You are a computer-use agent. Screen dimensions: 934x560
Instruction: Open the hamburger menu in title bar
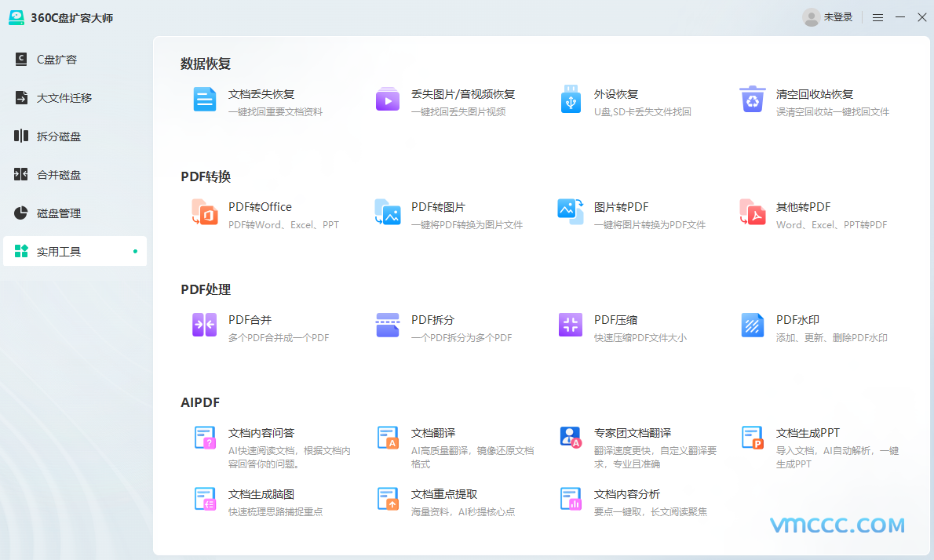[x=877, y=17]
